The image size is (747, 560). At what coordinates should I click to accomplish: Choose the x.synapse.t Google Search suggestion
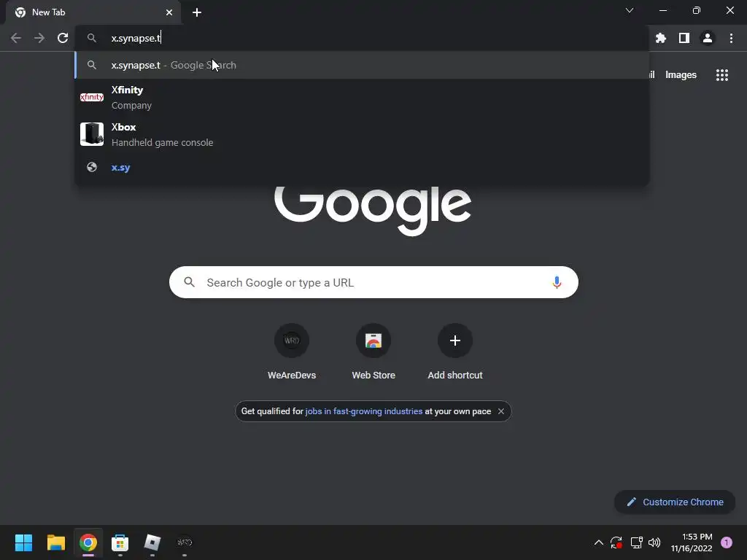pos(362,65)
